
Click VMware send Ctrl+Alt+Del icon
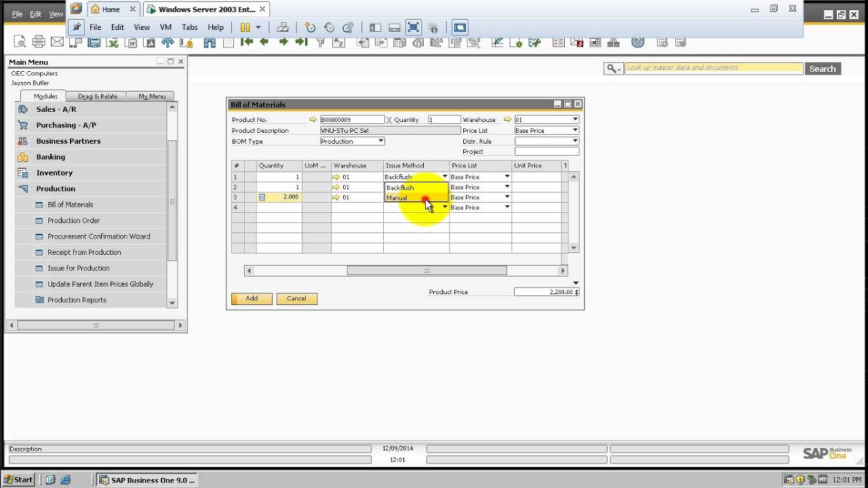[283, 27]
